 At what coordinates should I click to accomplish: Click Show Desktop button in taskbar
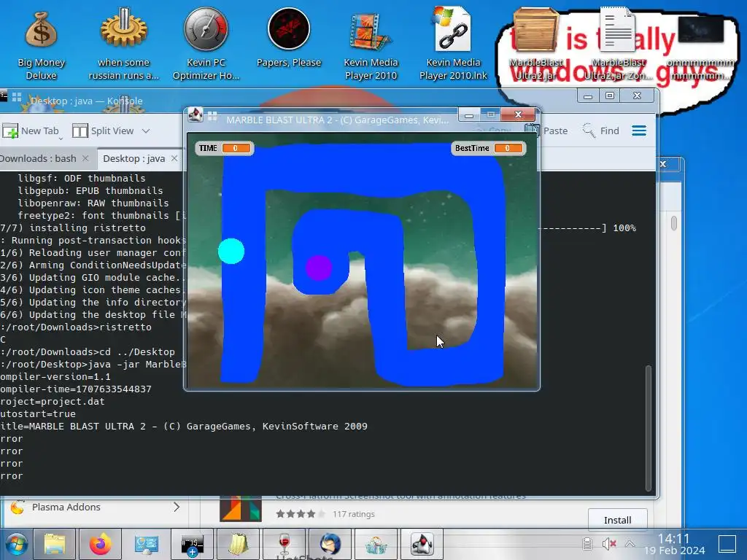coord(727,544)
